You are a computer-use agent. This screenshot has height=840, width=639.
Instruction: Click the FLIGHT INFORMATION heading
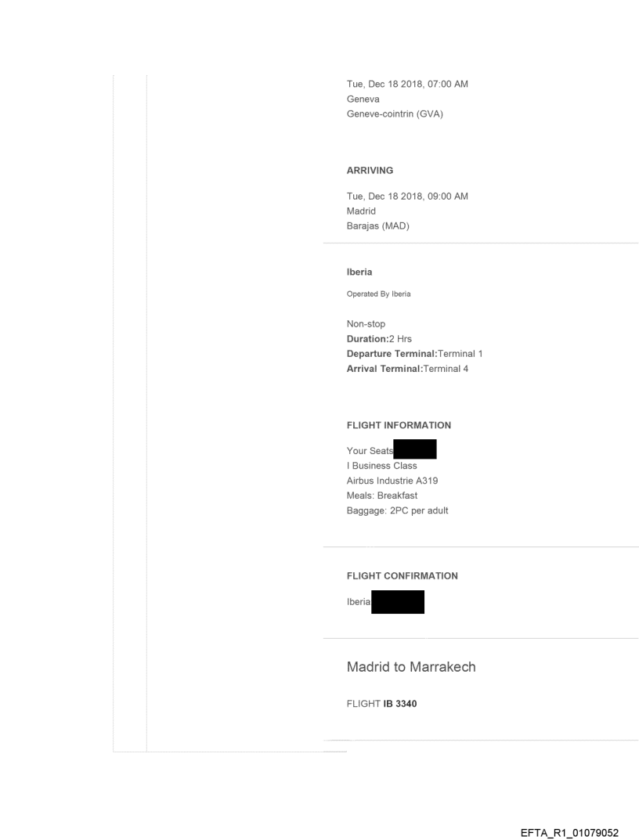[x=399, y=426]
